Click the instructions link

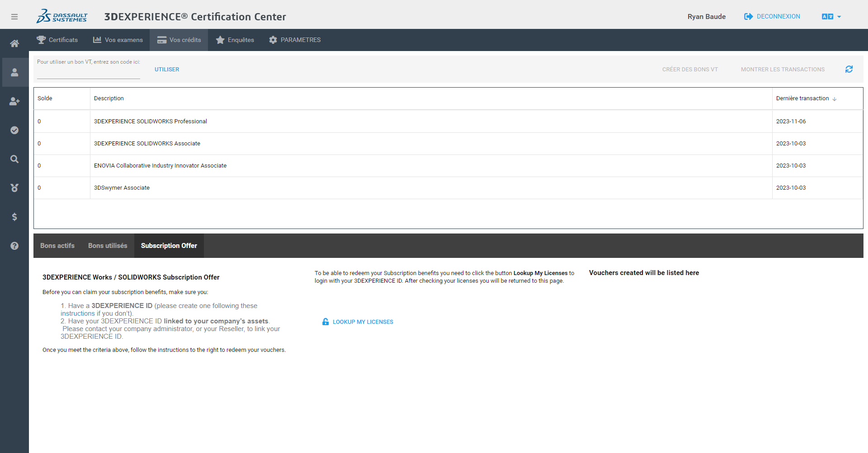(78, 313)
